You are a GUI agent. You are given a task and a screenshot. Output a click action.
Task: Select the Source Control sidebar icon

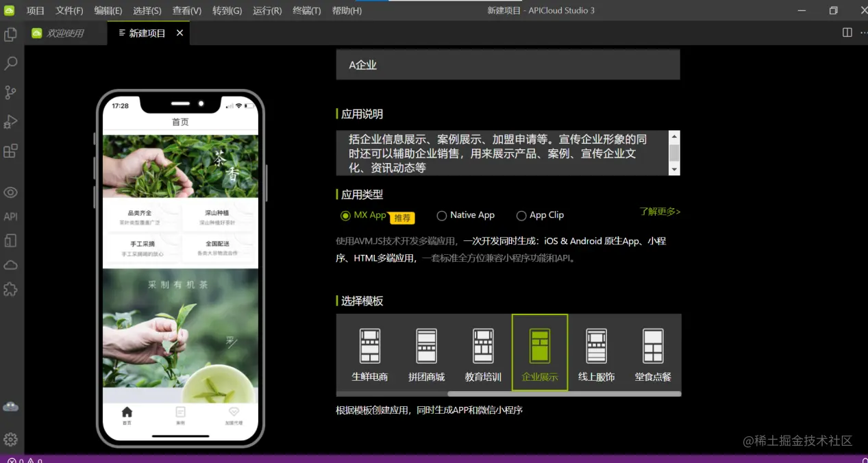(x=10, y=92)
